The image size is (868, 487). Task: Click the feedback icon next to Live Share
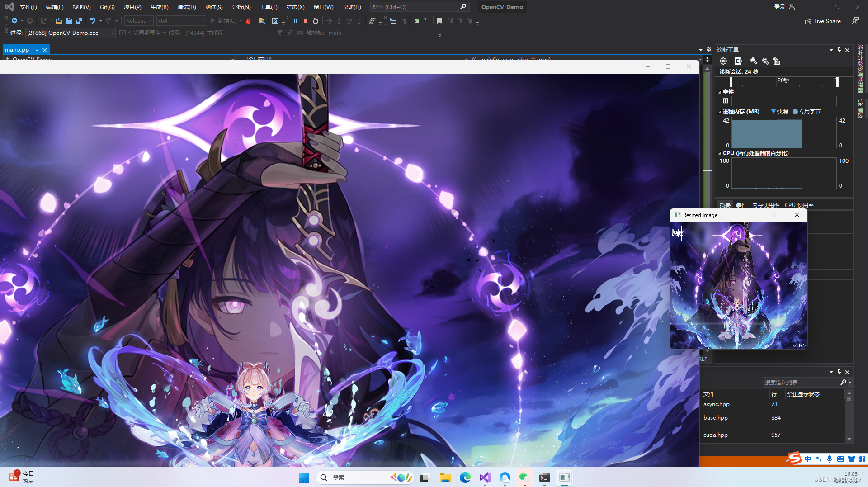coord(855,21)
